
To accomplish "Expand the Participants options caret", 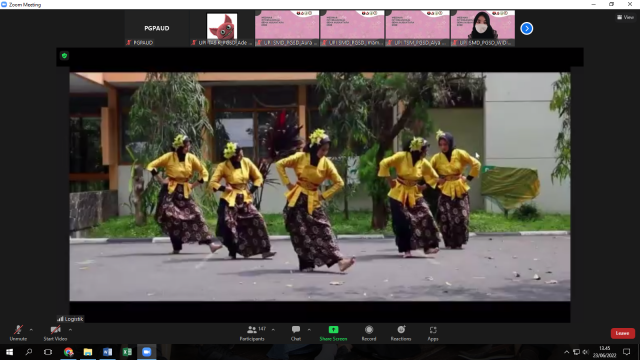I will (273, 330).
